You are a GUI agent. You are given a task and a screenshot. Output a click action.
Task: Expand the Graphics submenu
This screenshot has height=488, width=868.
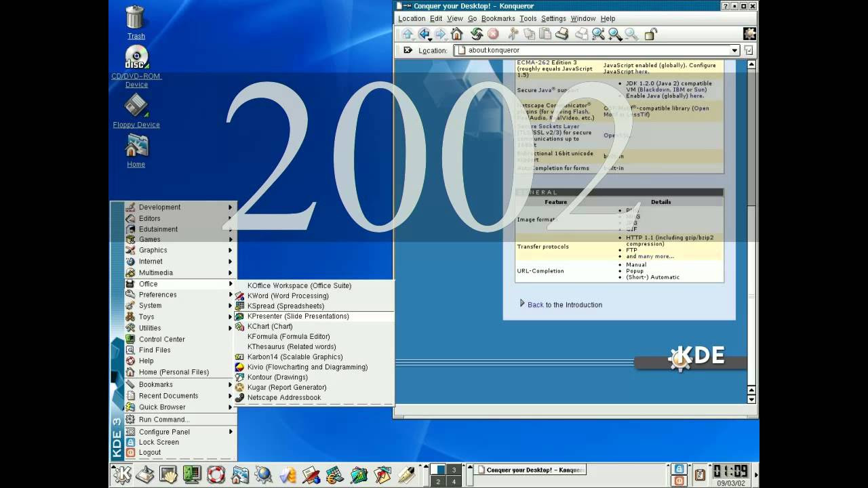pyautogui.click(x=179, y=250)
